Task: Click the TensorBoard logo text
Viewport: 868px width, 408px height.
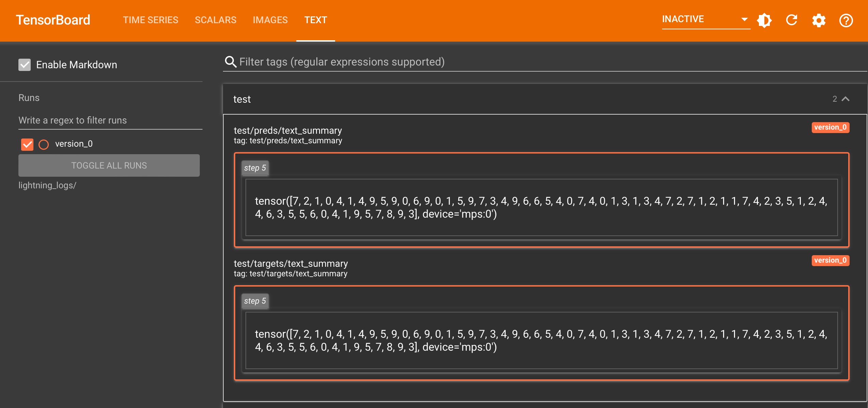Action: click(53, 20)
